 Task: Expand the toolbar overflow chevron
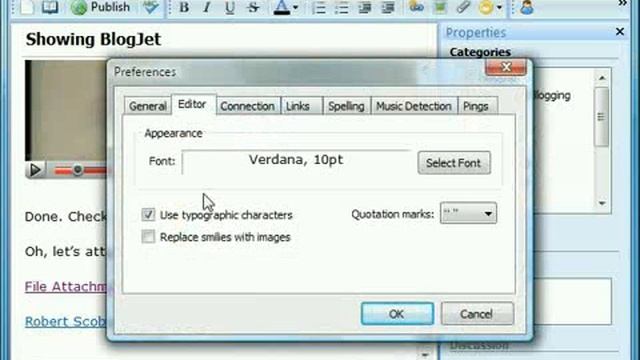[x=622, y=3]
